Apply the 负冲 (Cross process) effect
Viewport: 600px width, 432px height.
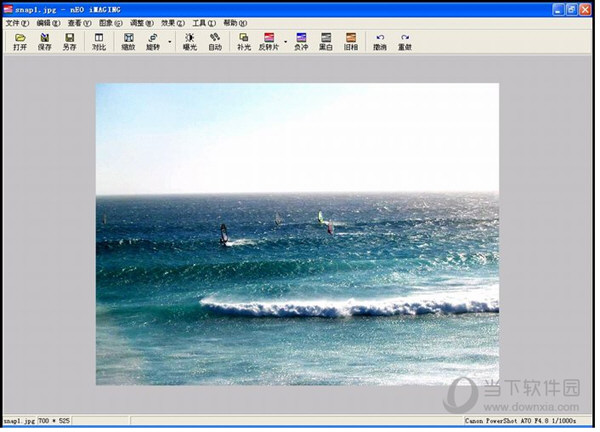click(301, 41)
